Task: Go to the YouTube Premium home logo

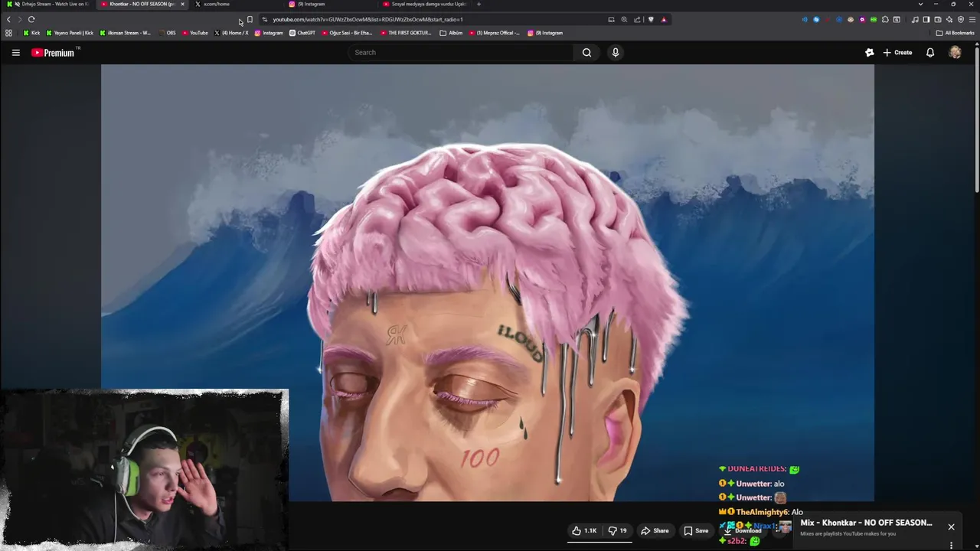Action: (53, 53)
